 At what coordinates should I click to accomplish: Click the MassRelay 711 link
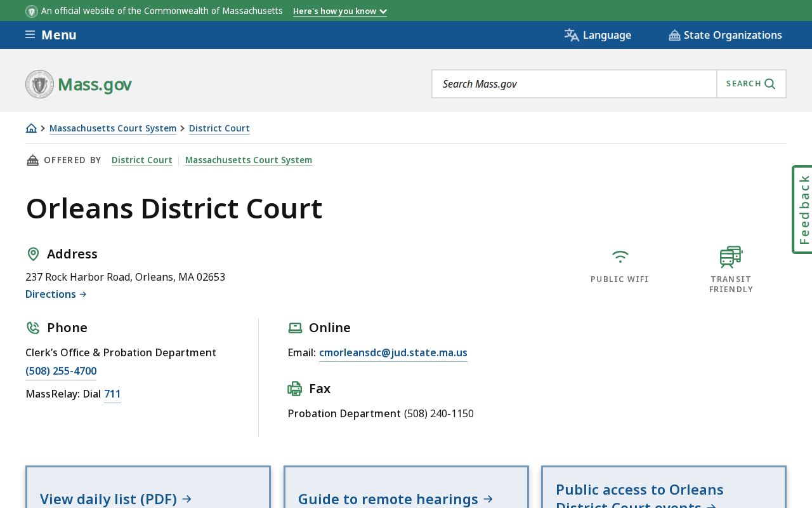[112, 394]
